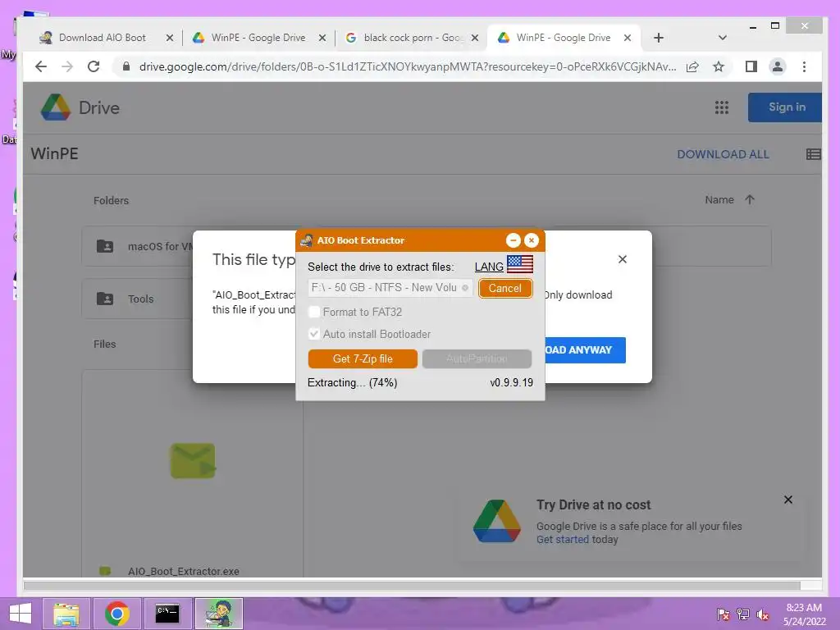
Task: Open the macOS folder
Action: 137,246
